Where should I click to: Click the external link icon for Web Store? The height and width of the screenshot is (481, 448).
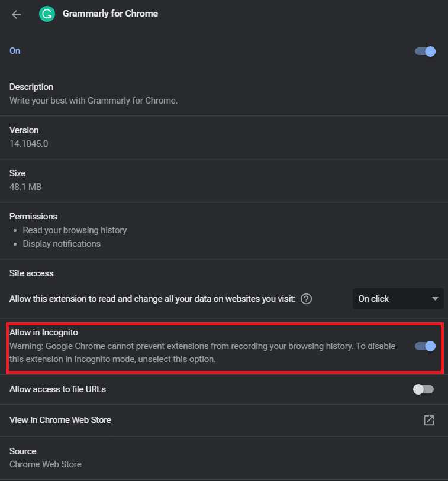(429, 420)
